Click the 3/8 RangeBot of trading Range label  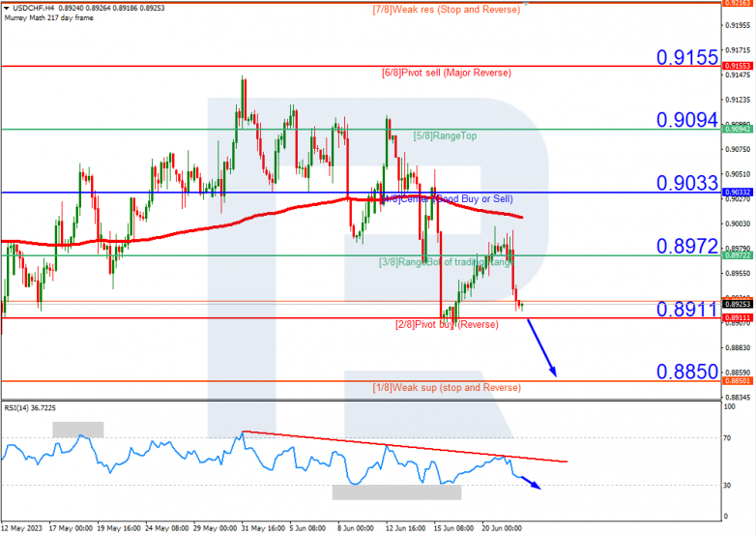447,262
